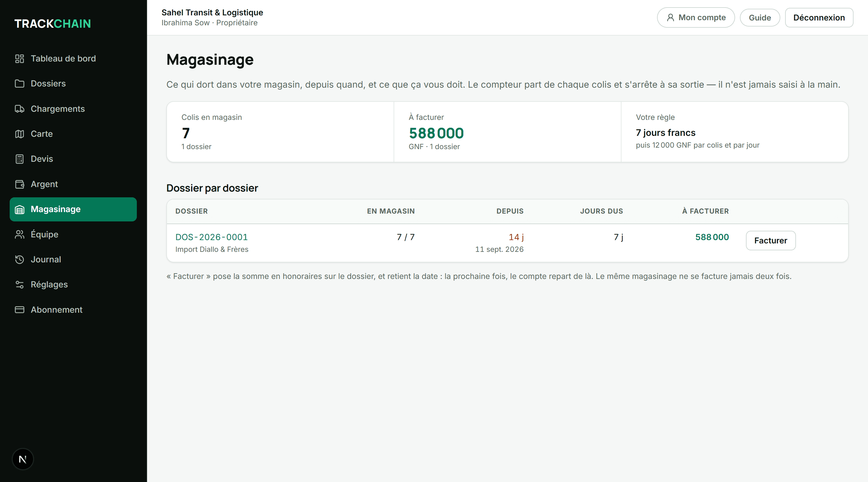
Task: Click the Magasinage warehouse icon
Action: [x=20, y=209]
